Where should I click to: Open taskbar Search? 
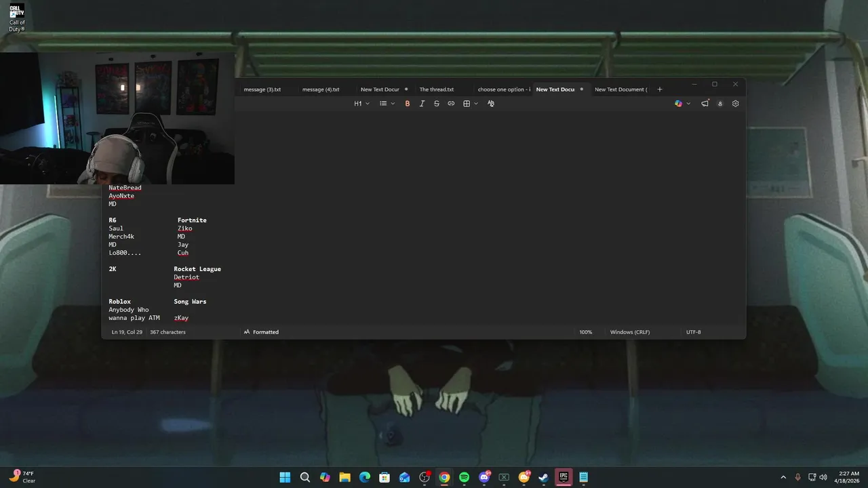tap(305, 477)
